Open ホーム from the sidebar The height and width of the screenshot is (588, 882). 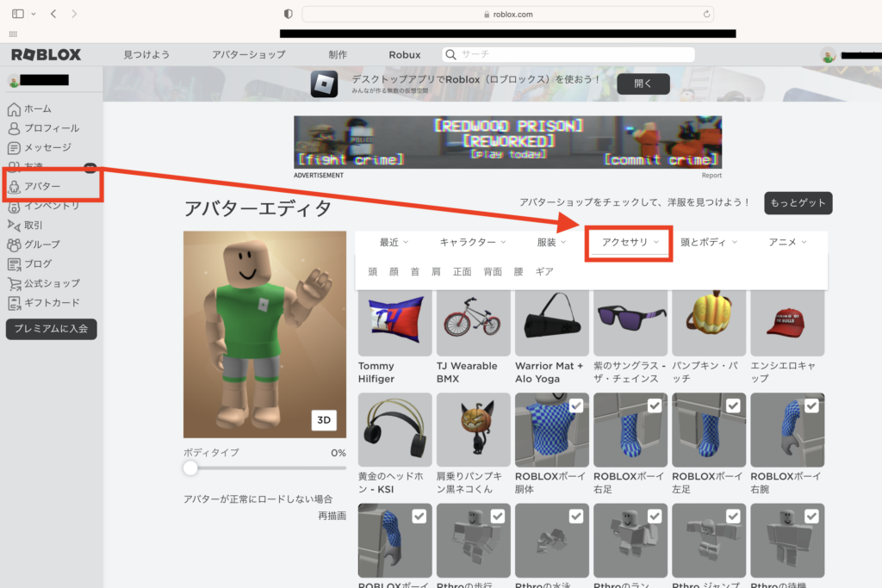[29, 108]
